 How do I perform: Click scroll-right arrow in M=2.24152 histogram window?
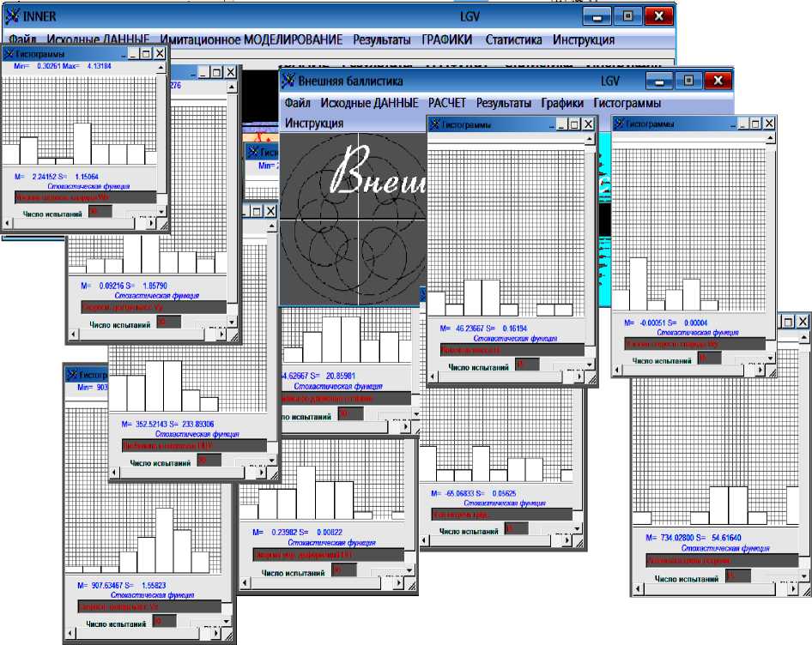[151, 223]
